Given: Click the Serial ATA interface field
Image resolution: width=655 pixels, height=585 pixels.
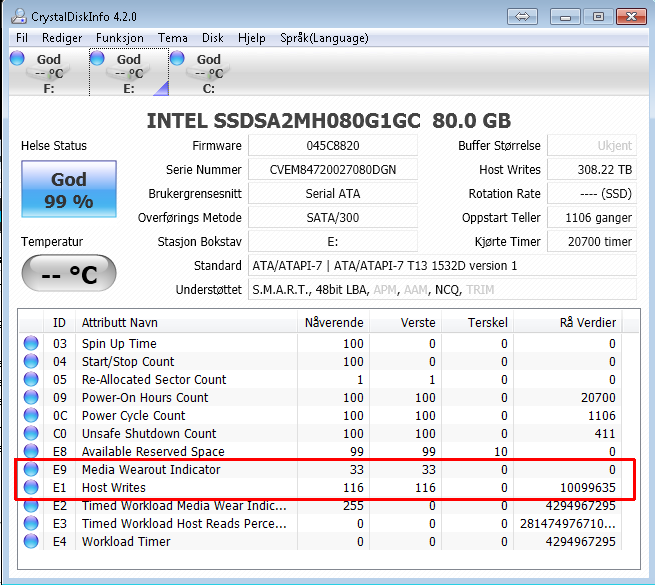Looking at the screenshot, I should point(333,193).
